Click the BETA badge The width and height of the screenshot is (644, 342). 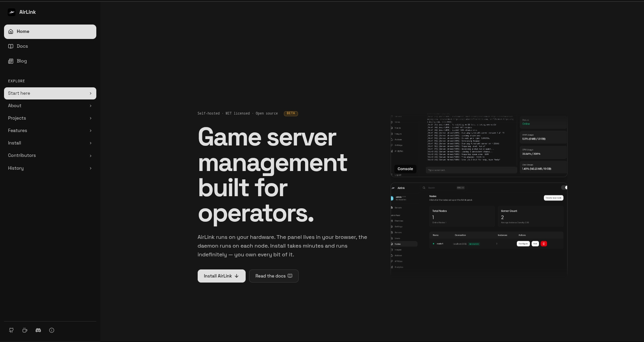291,114
